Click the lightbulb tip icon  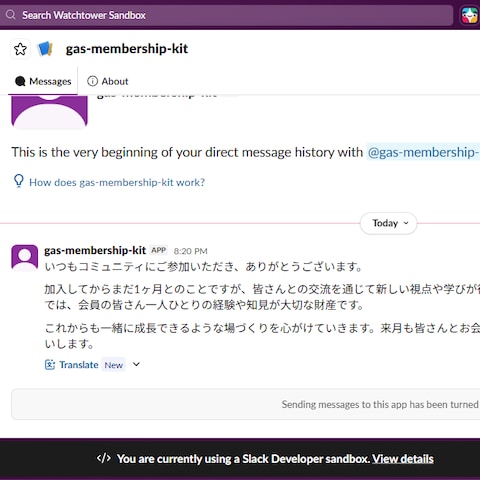point(19,181)
